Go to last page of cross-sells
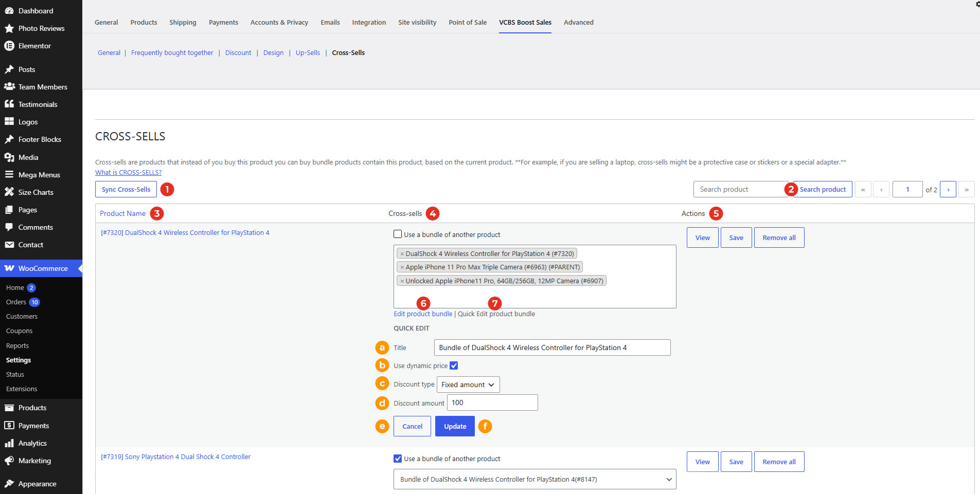 coord(967,189)
